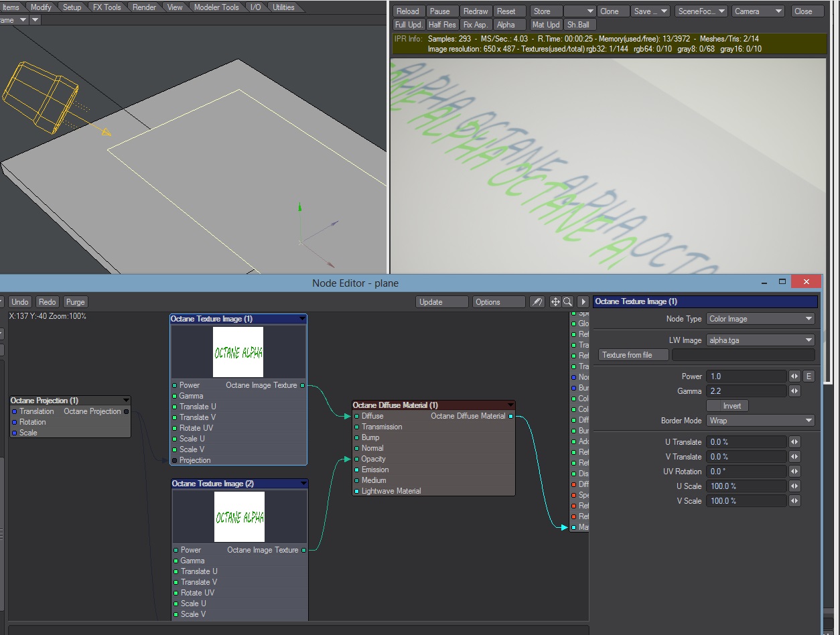The width and height of the screenshot is (840, 635).
Task: Click the V Scale stepper arrows
Action: tap(794, 501)
